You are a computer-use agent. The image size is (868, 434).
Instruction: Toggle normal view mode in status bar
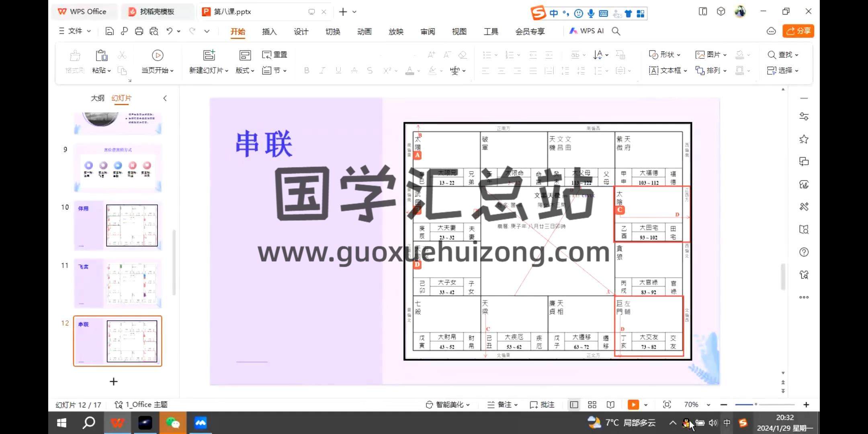point(574,405)
